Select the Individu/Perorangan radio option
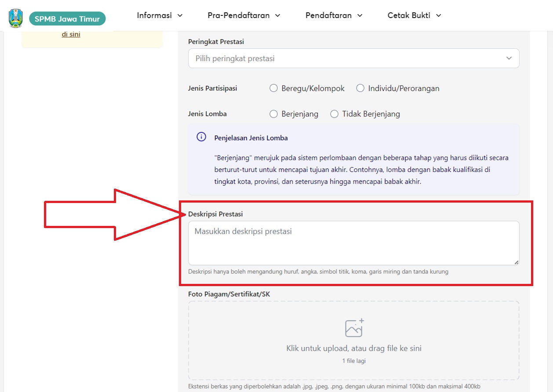553x392 pixels. [360, 88]
